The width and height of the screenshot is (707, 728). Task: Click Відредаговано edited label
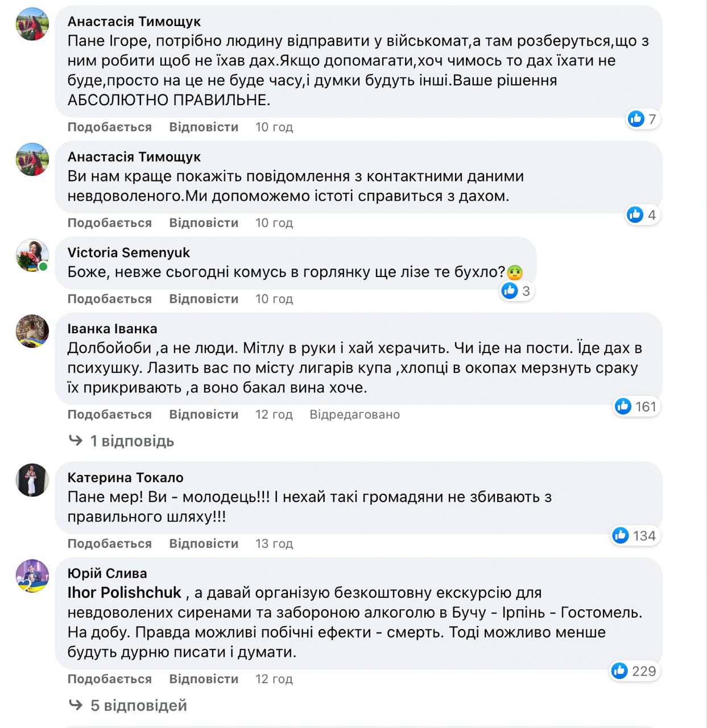tap(354, 415)
